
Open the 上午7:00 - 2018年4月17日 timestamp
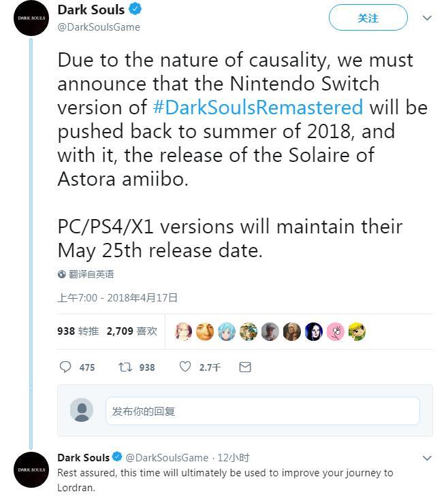[x=117, y=297]
